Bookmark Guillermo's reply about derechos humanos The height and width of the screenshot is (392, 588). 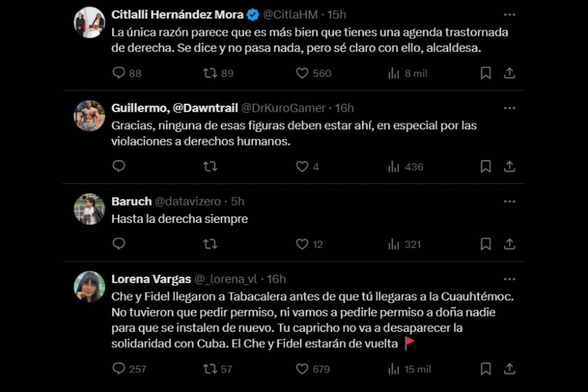[x=486, y=167]
